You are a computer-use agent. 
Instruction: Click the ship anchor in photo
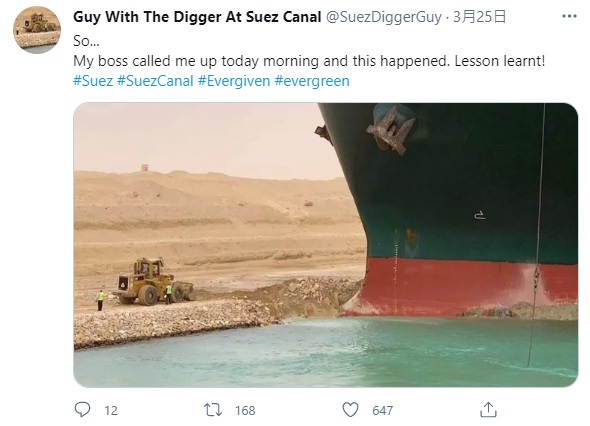coord(391,129)
